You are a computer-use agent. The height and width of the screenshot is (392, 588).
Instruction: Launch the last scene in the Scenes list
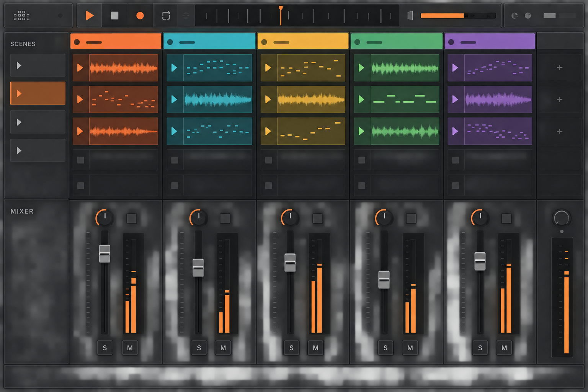point(38,150)
